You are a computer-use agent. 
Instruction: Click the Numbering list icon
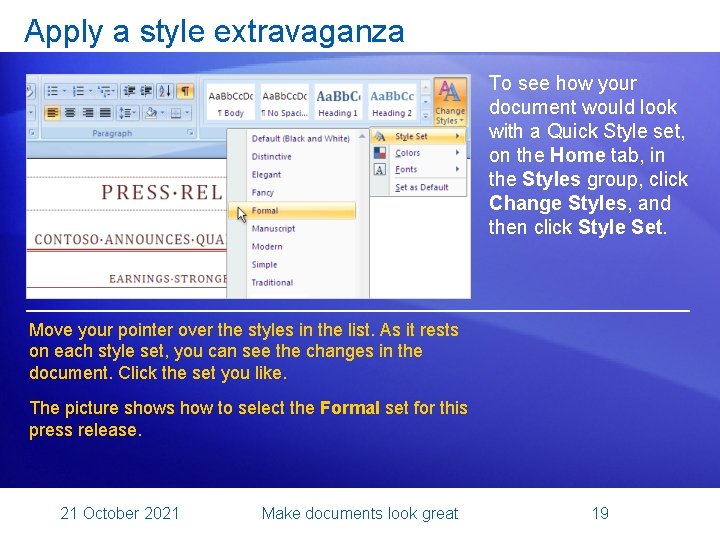(x=79, y=91)
